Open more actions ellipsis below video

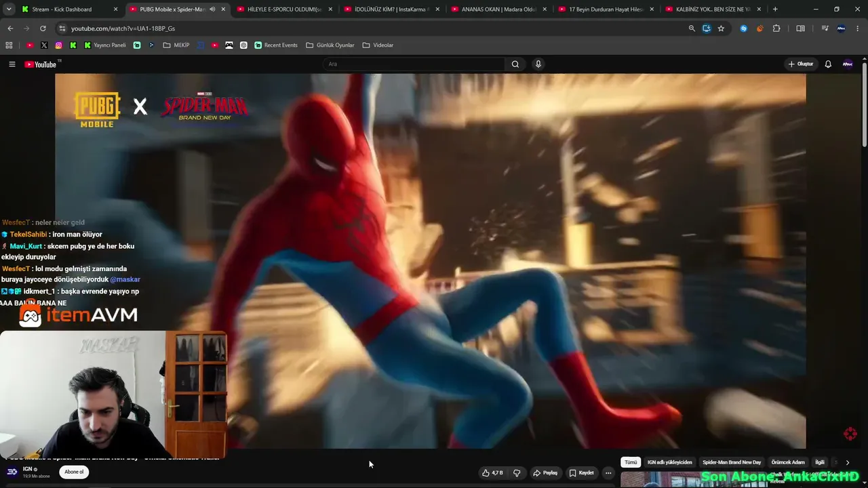point(608,473)
